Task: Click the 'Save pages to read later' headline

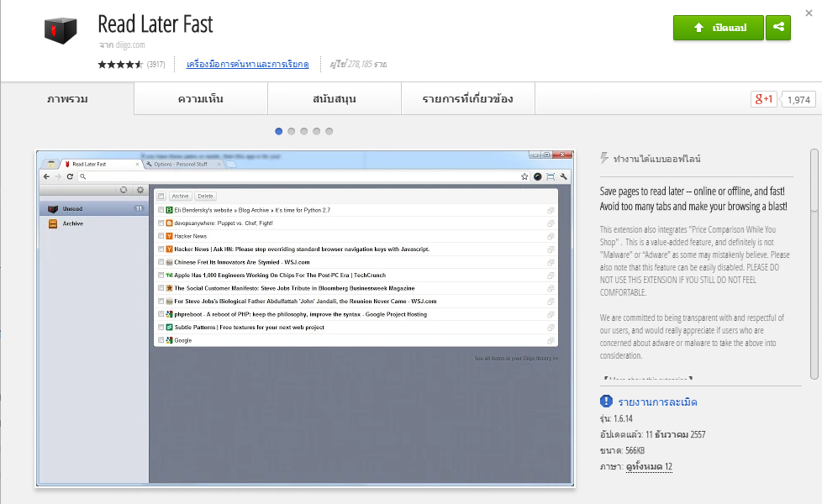Action: [693, 198]
